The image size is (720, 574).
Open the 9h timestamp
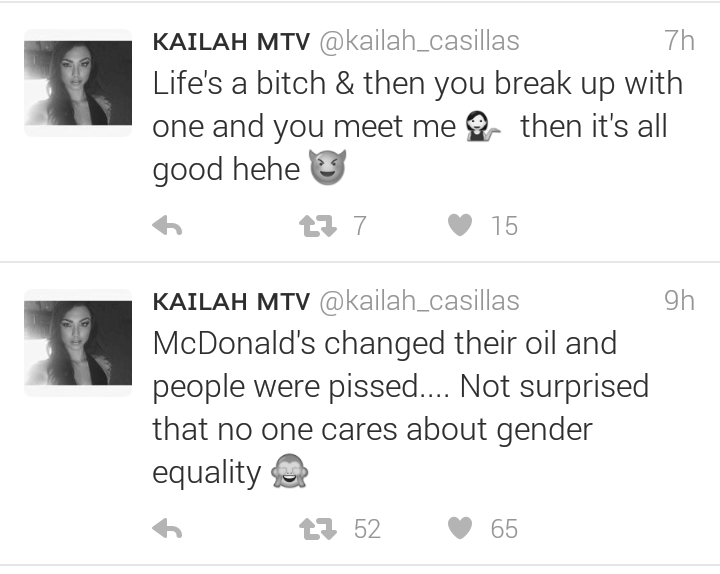tap(679, 301)
